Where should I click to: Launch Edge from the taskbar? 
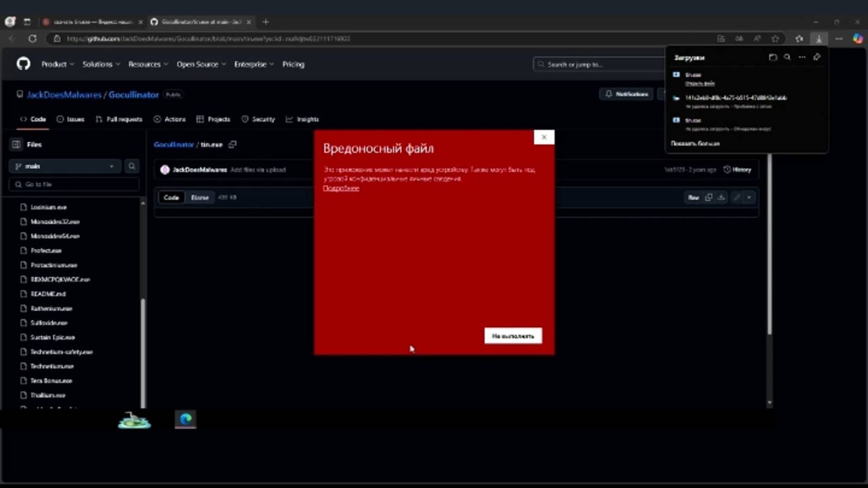[186, 419]
